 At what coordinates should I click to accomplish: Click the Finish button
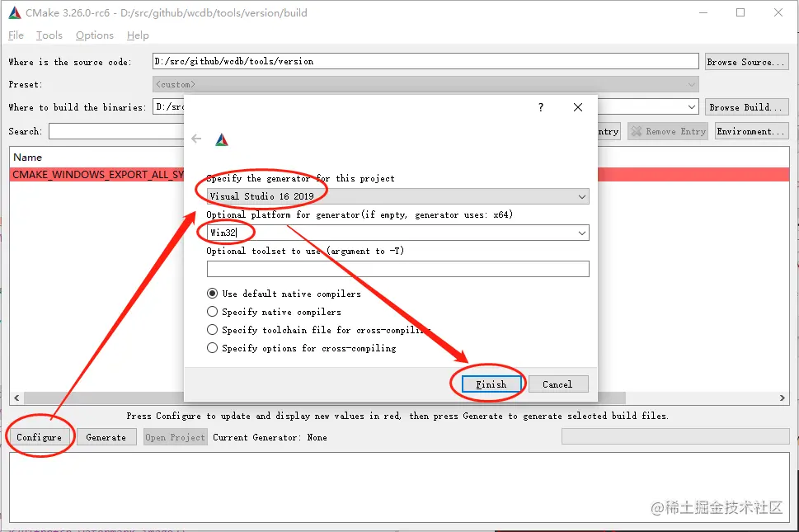(x=491, y=384)
